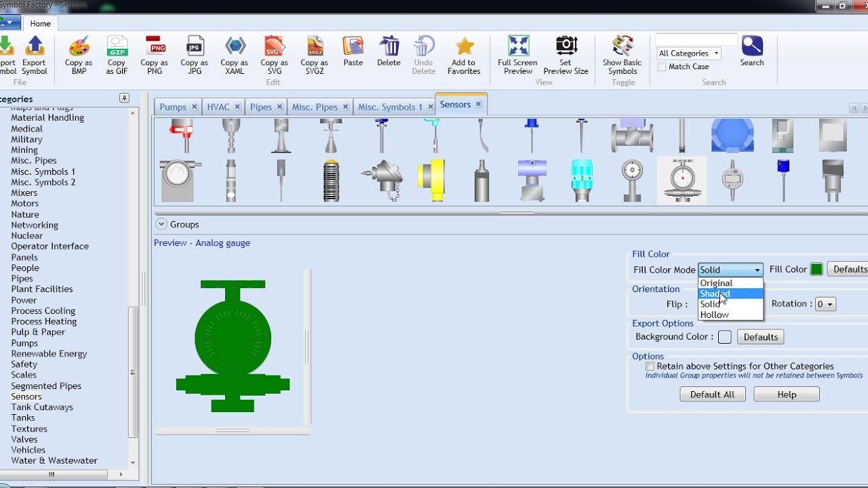Copy symbol as GIF
The width and height of the screenshot is (868, 488).
tap(117, 56)
